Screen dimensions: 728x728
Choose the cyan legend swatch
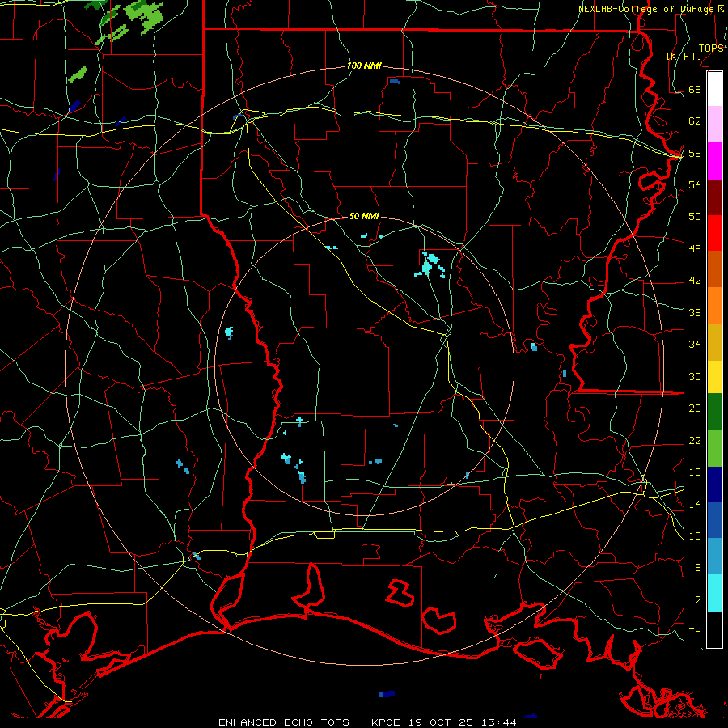point(714,593)
